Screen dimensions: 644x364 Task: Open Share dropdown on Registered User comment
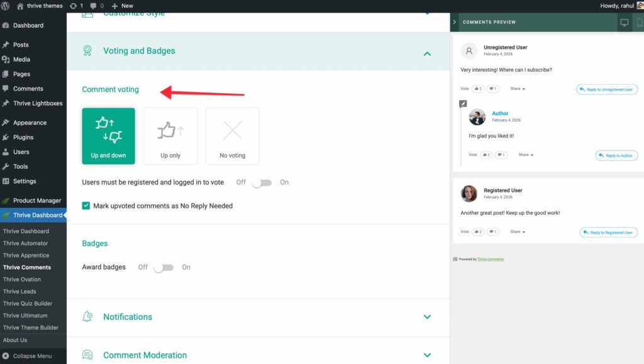(518, 232)
